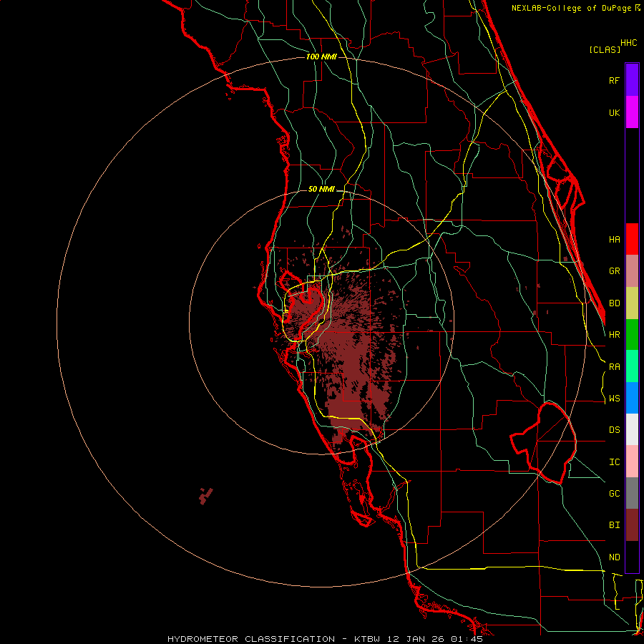
Task: Click the 'HR' legend label
Action: [614, 335]
